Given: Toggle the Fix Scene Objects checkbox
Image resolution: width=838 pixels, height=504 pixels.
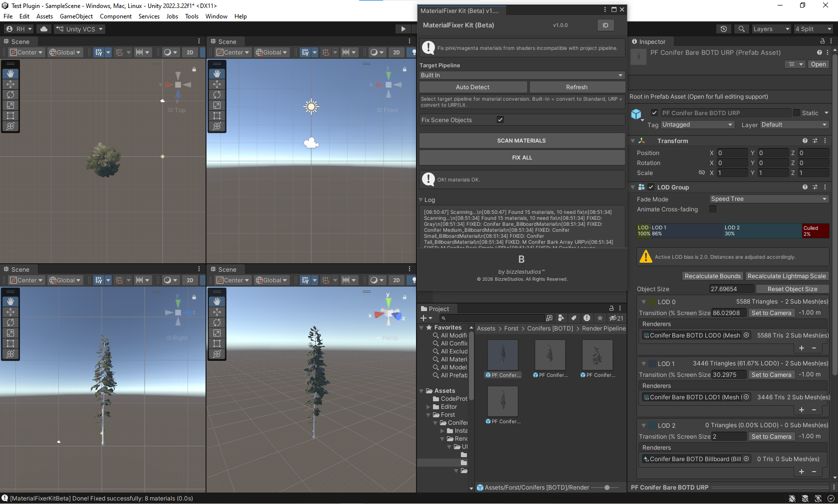Looking at the screenshot, I should 500,120.
